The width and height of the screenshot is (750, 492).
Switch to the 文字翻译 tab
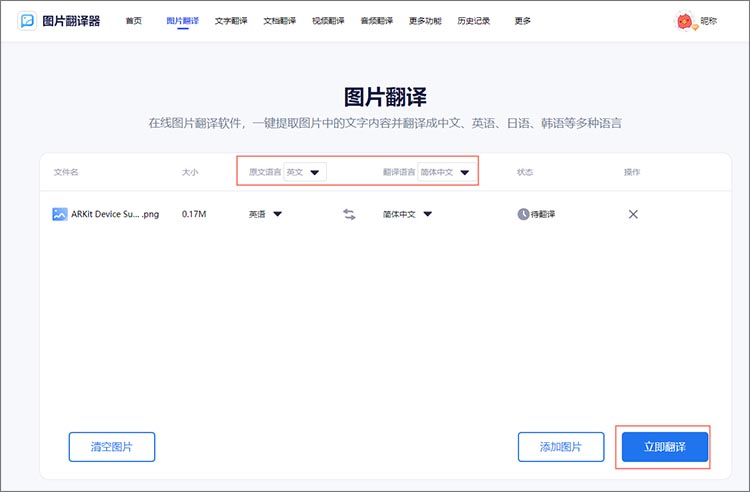[231, 21]
